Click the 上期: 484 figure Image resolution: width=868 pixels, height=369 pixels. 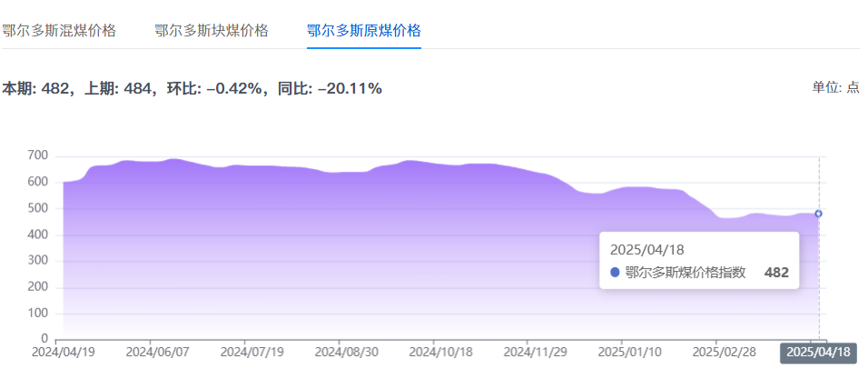pos(117,89)
